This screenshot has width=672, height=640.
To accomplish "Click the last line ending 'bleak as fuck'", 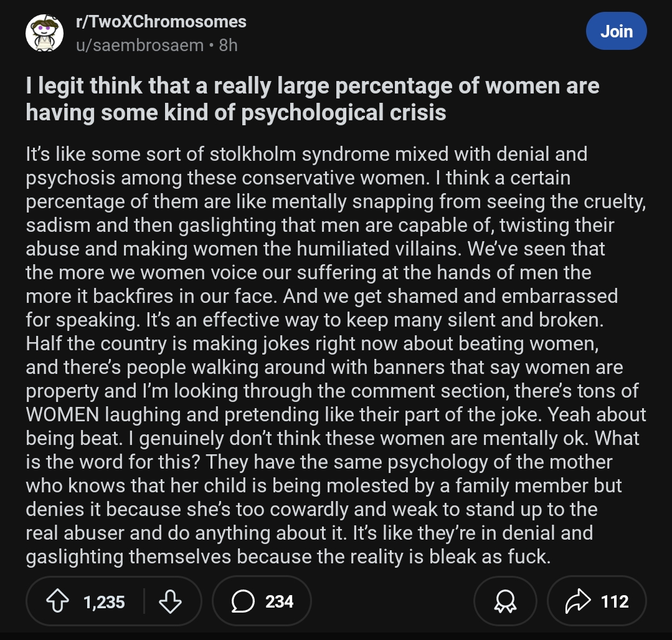I will tap(288, 556).
